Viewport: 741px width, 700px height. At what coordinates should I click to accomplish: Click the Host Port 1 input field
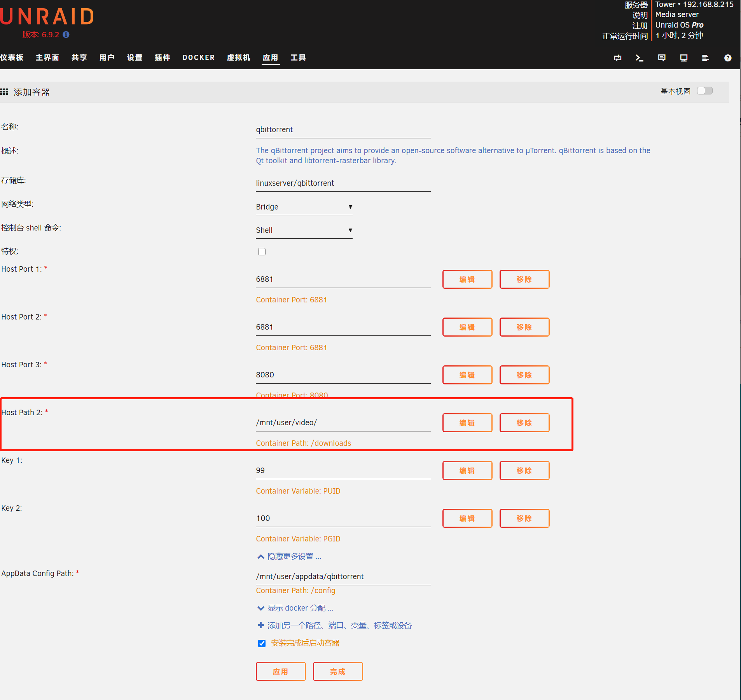pyautogui.click(x=343, y=279)
